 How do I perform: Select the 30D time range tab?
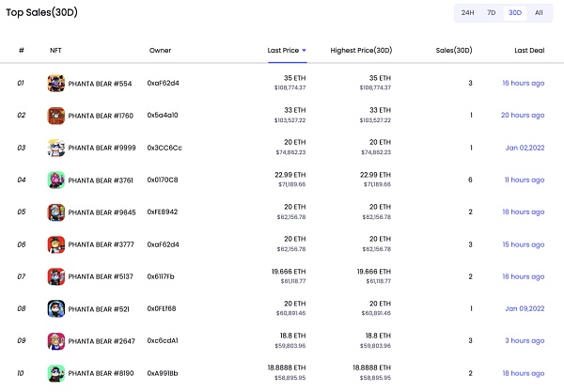[514, 13]
